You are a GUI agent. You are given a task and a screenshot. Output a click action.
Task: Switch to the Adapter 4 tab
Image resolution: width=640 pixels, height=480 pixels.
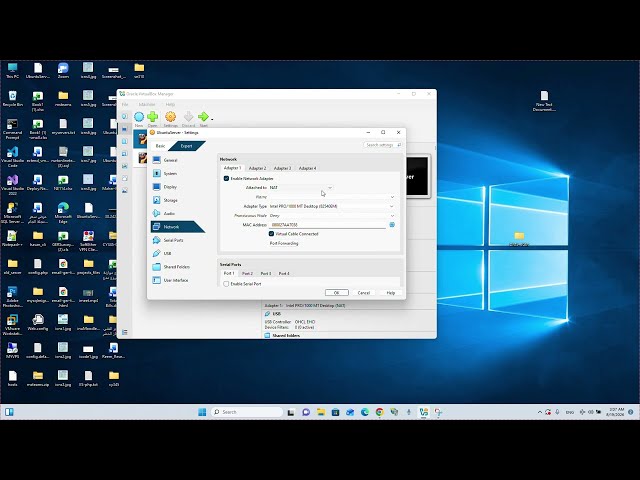pos(307,168)
